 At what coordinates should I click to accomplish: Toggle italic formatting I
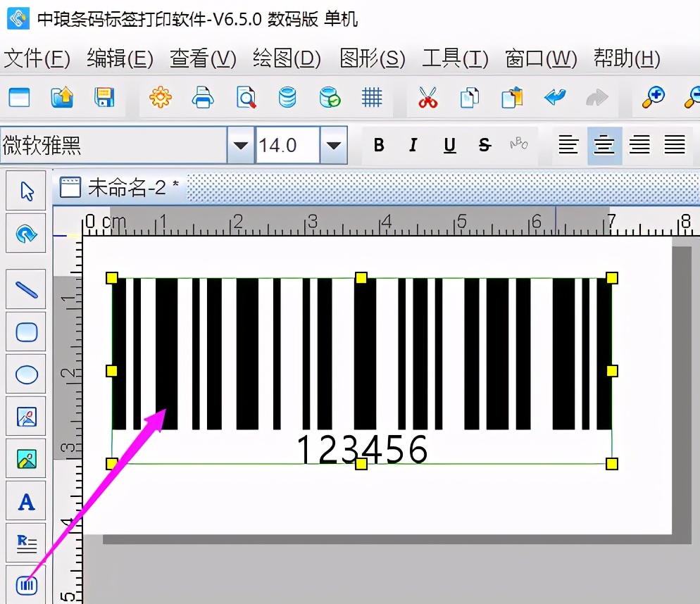[413, 145]
